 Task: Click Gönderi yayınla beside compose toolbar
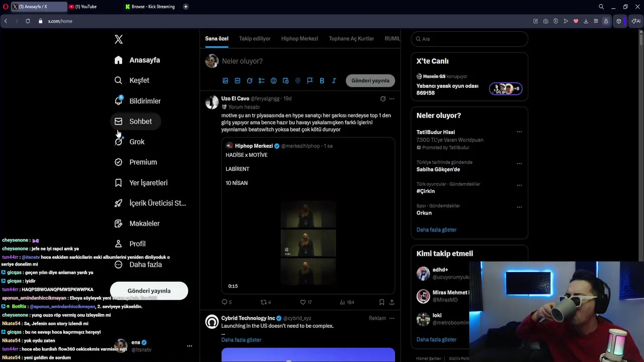pyautogui.click(x=370, y=80)
